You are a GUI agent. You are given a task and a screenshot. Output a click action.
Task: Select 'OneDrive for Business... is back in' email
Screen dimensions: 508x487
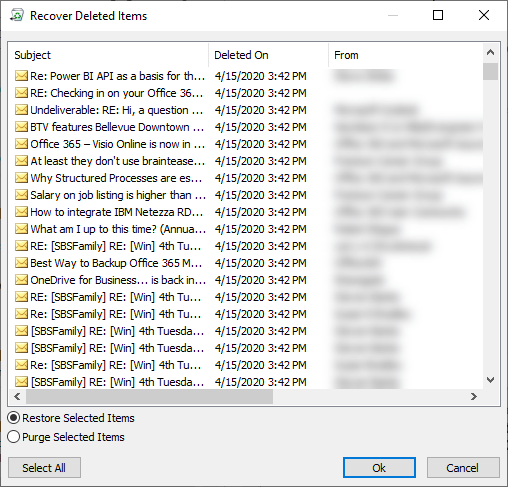[118, 280]
